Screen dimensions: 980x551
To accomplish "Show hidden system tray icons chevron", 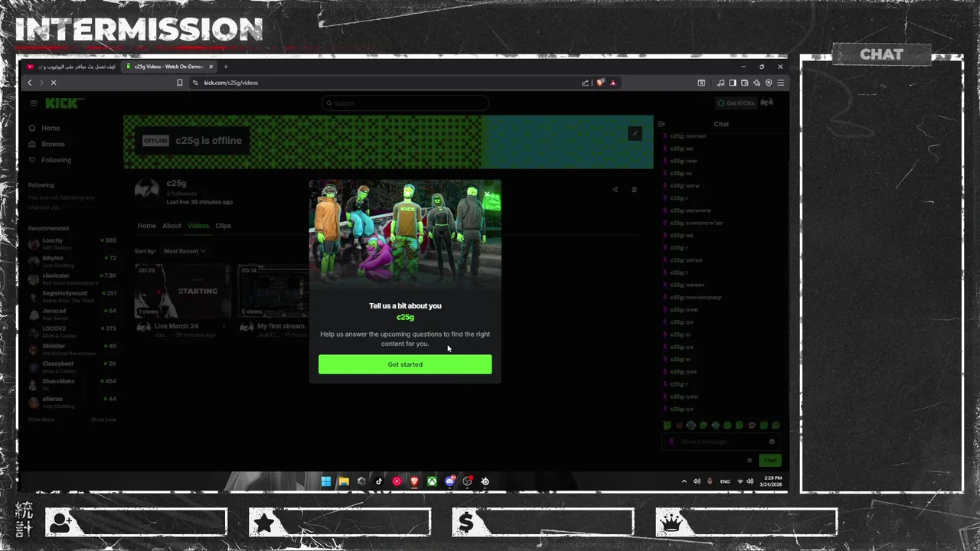I will pyautogui.click(x=684, y=481).
